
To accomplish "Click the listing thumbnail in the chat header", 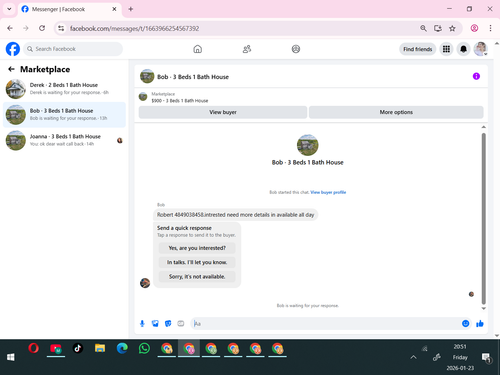I will pos(147,76).
